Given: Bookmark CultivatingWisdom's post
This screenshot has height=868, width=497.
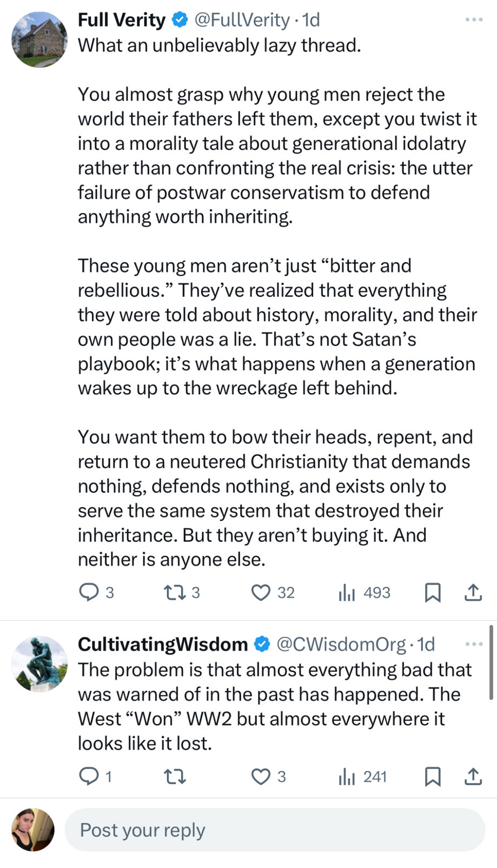Looking at the screenshot, I should click(433, 777).
